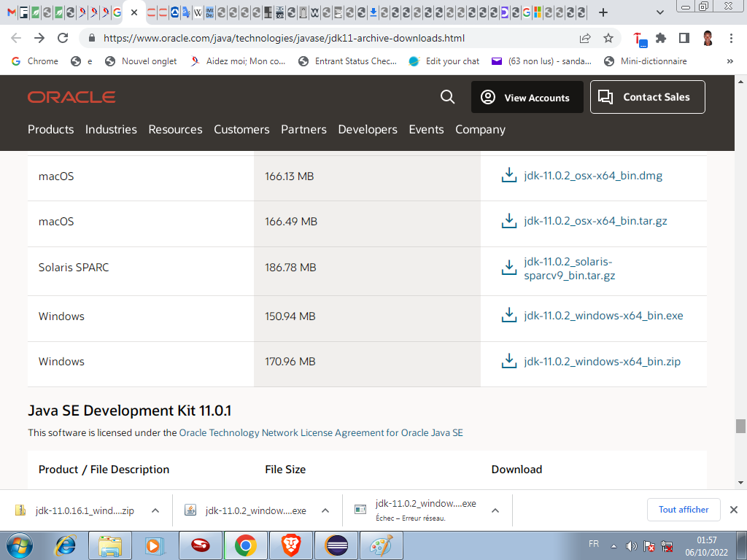This screenshot has height=560, width=747.
Task: Click download icon for windows-x64_bin.zip
Action: [508, 361]
